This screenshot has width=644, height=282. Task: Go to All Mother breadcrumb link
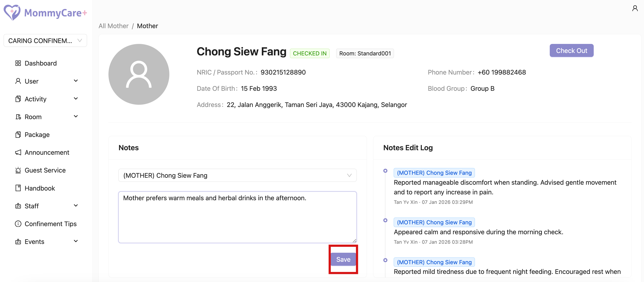pyautogui.click(x=113, y=26)
